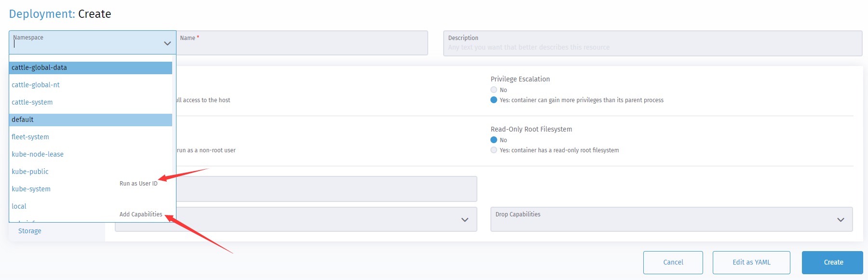
Task: Select the default namespace option
Action: [x=91, y=120]
